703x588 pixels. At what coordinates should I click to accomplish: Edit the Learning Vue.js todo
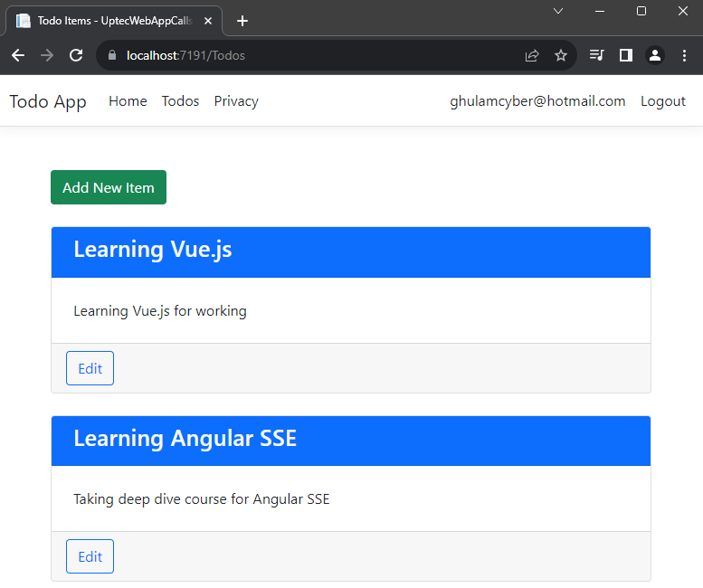[x=90, y=368]
